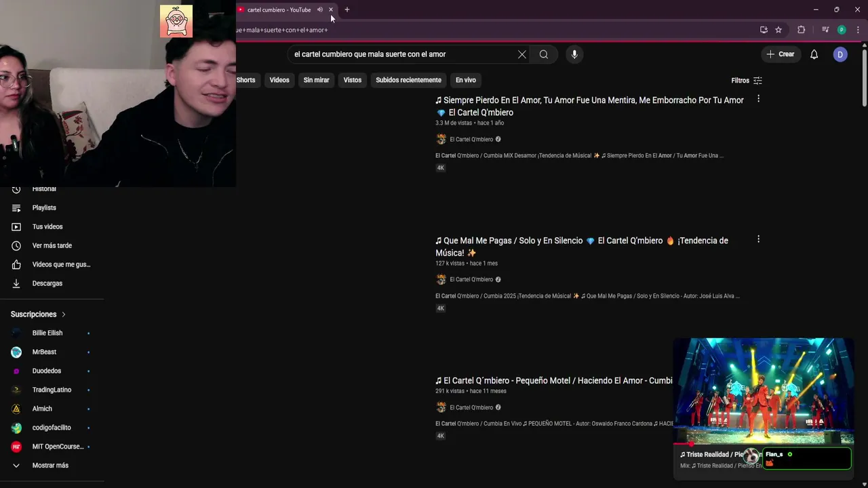Open the Chrome profile P avatar
This screenshot has height=488, width=868.
tap(842, 30)
